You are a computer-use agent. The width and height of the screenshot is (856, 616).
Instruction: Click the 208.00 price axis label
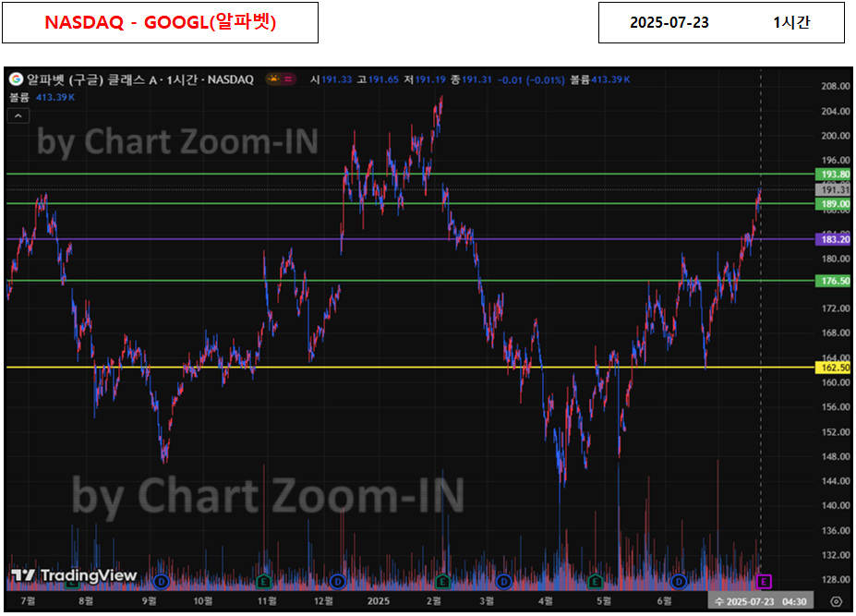click(x=836, y=86)
